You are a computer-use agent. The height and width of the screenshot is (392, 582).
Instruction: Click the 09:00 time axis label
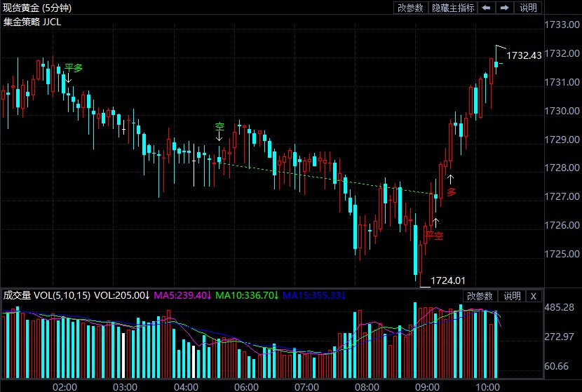[428, 387]
